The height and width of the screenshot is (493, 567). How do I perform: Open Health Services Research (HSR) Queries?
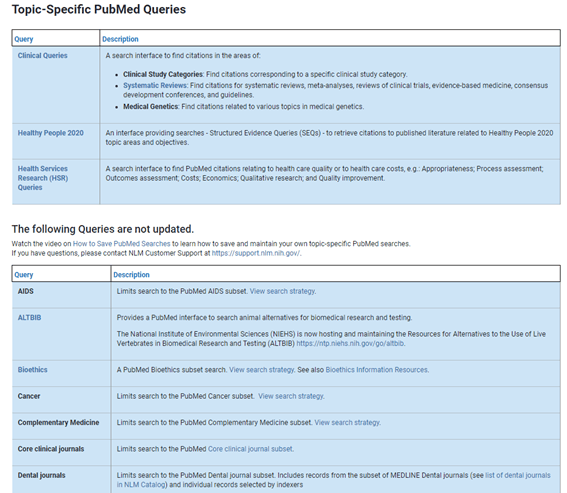43,178
